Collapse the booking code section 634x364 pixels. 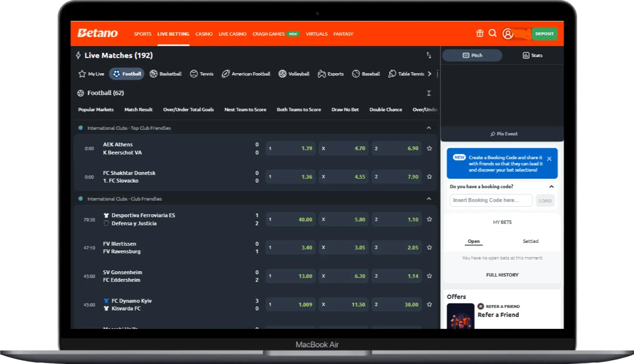tap(551, 187)
